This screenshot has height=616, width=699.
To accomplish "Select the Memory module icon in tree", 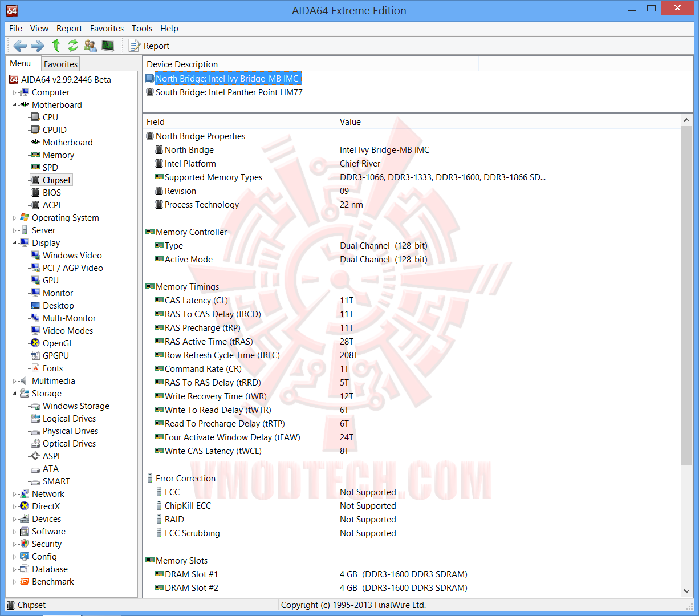I will pos(35,155).
